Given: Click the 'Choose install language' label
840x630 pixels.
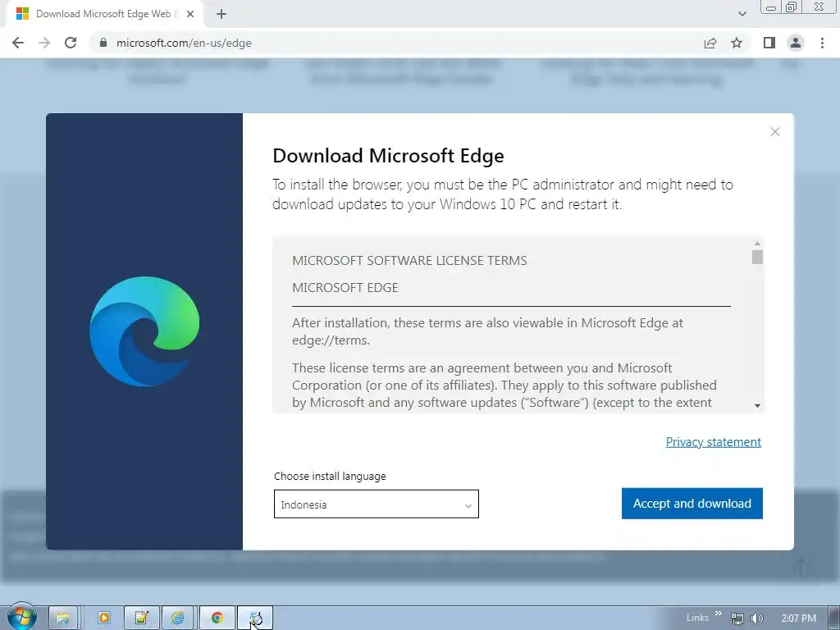Looking at the screenshot, I should pos(330,477).
